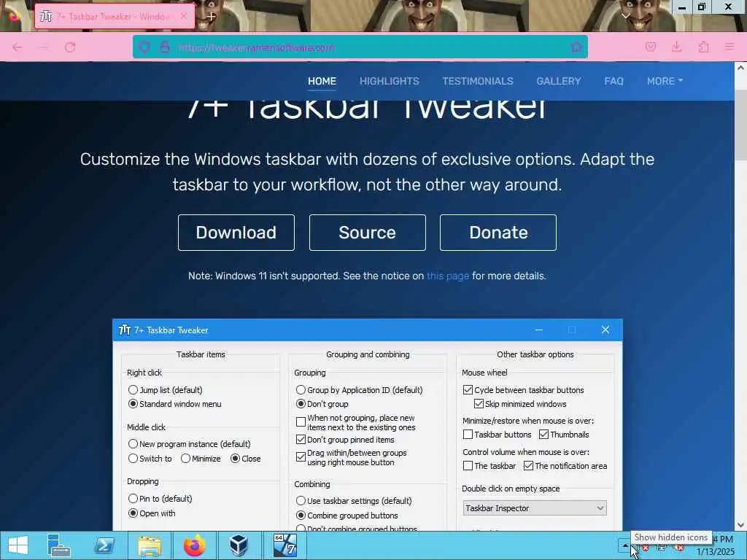Toggle the 'Thumbnails' checkbox
This screenshot has height=560, width=747.
(543, 435)
